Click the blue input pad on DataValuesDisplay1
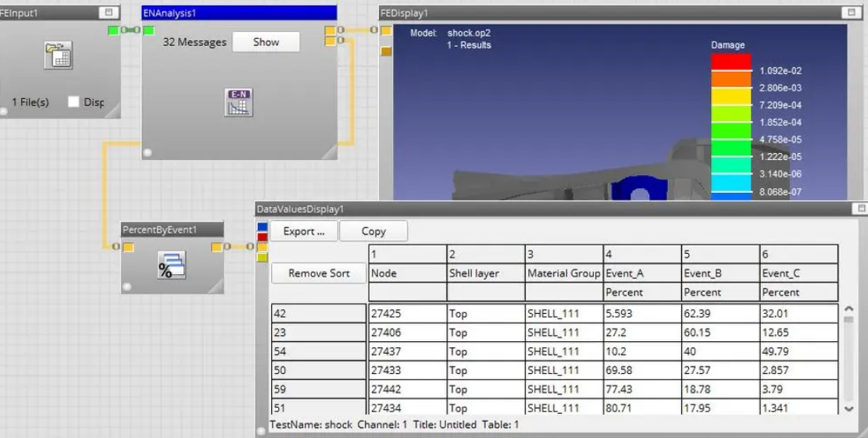 (263, 227)
